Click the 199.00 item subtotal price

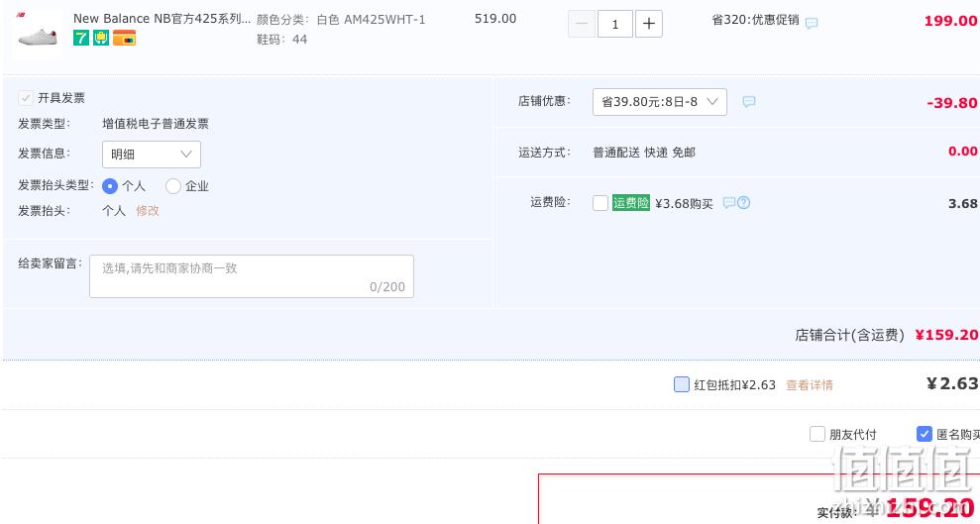click(x=950, y=21)
